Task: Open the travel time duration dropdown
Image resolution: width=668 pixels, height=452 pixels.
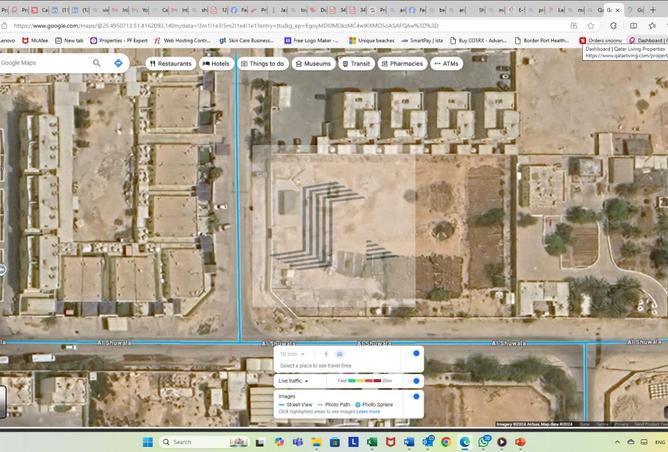Action: 292,354
